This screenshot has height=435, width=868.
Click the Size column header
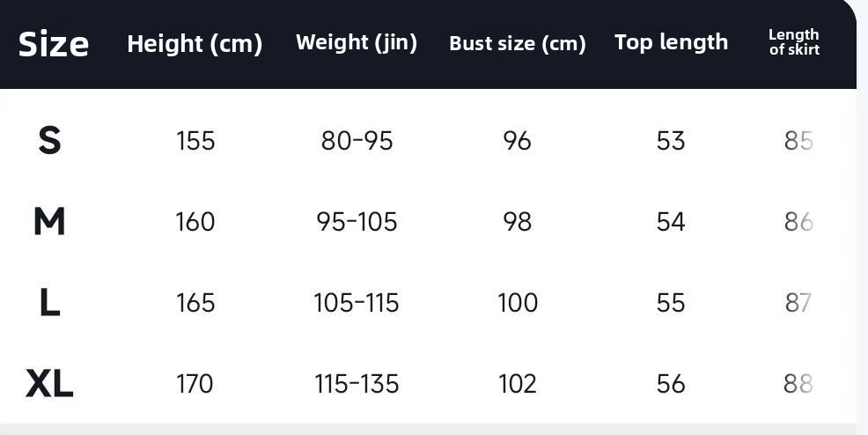pyautogui.click(x=53, y=43)
